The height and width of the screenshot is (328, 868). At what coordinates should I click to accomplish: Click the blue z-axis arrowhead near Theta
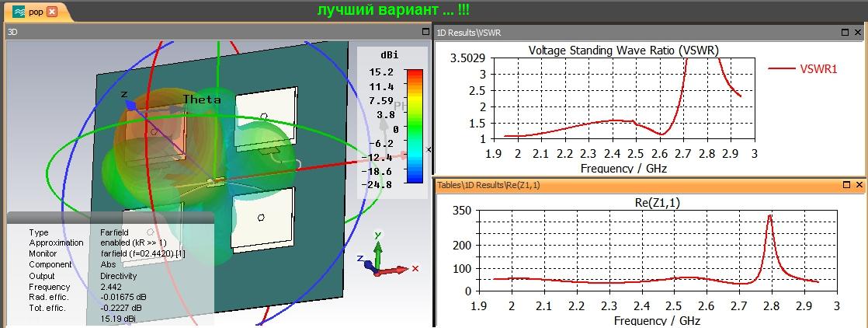[130, 103]
